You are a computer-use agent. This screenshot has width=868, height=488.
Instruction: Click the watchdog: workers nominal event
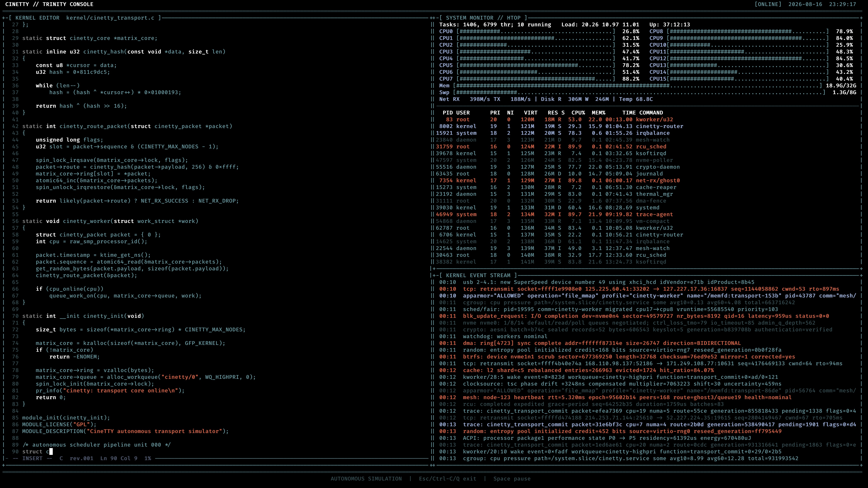pos(493,336)
